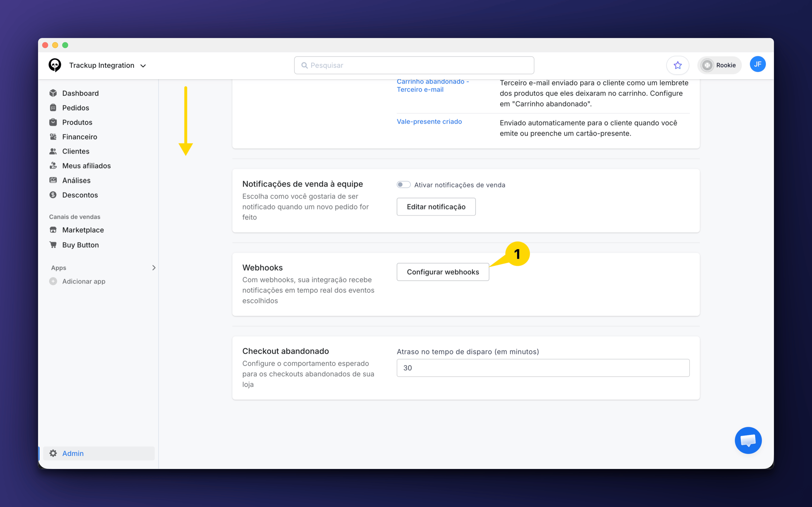
Task: Open the chat support bubble
Action: coord(748,440)
